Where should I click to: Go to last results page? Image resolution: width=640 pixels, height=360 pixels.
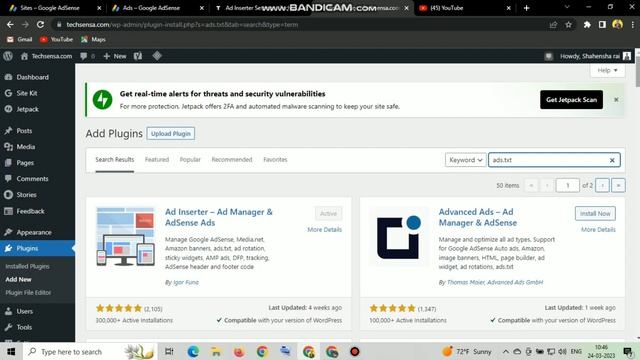point(618,185)
